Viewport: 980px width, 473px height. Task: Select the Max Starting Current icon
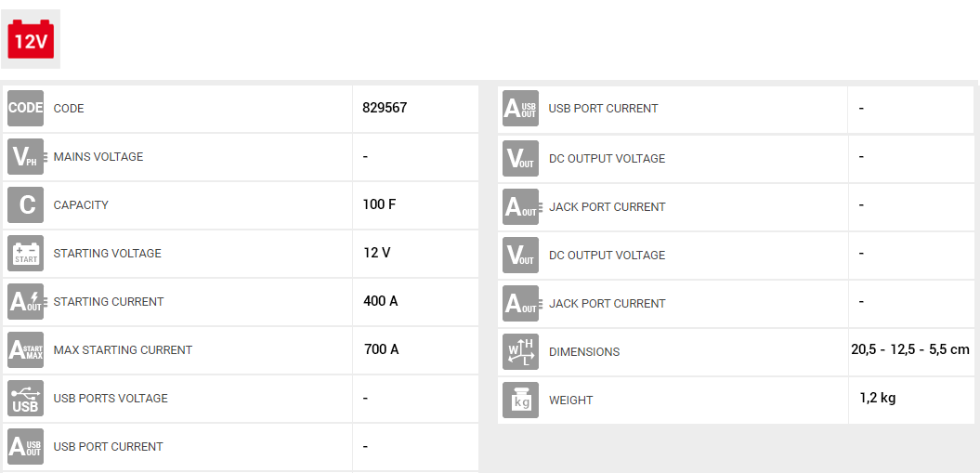(26, 350)
